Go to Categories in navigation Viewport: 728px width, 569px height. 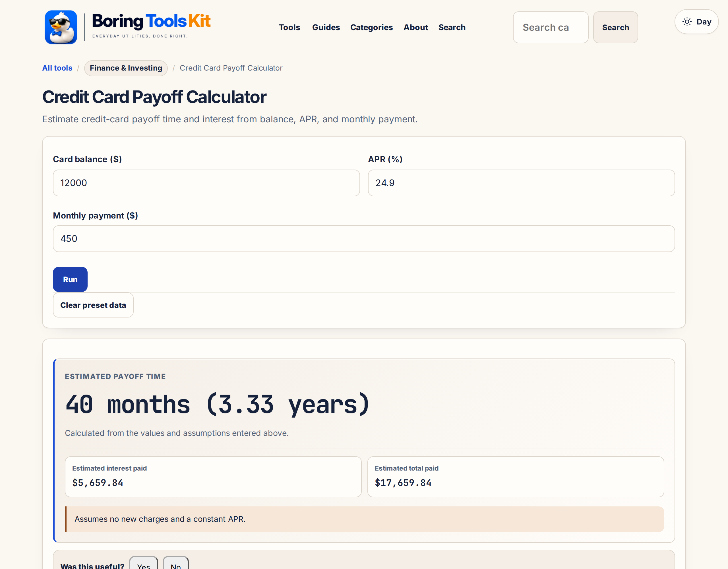(371, 27)
